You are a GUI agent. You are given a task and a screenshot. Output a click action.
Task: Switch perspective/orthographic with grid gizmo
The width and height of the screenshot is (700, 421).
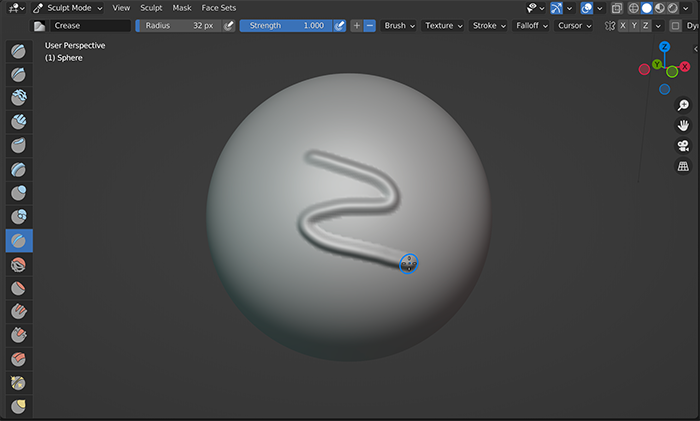tap(683, 167)
